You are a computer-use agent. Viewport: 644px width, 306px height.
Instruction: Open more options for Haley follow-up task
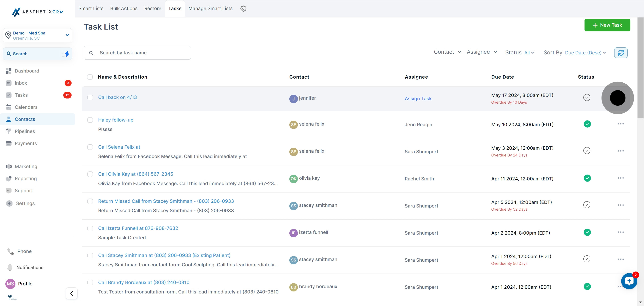tap(621, 124)
